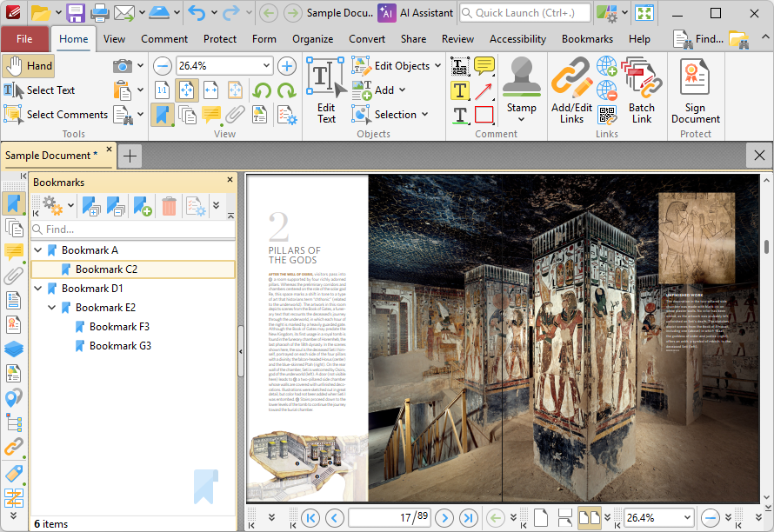Click the bookmarks Find search field
This screenshot has height=532, width=774.
(133, 229)
